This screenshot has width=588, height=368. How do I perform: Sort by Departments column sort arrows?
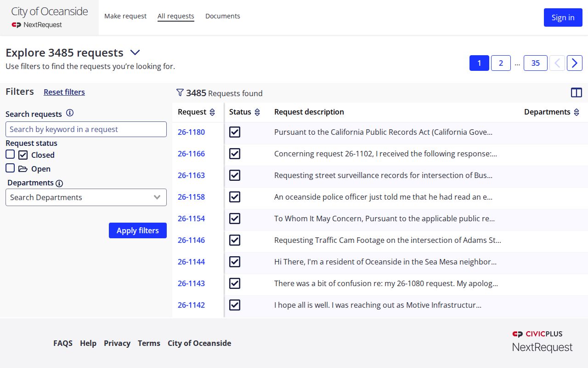pos(577,112)
